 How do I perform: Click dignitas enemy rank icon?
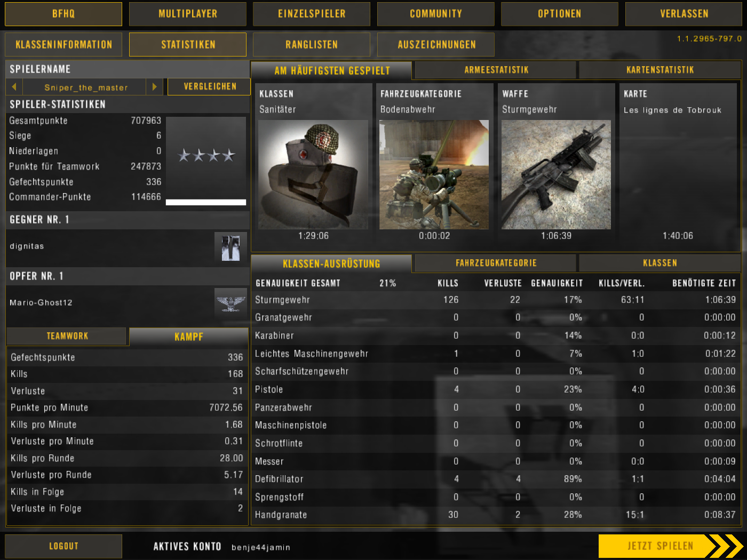pyautogui.click(x=231, y=247)
